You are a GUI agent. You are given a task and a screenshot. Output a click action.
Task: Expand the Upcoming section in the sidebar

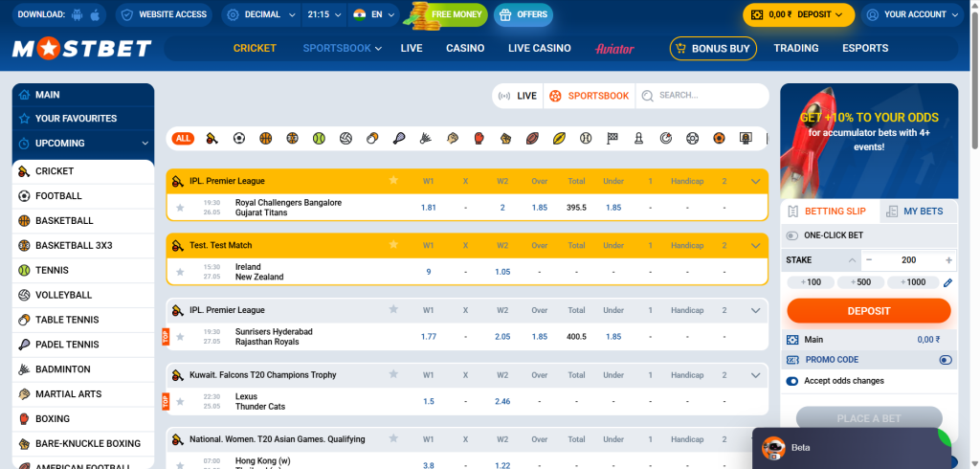(x=83, y=144)
